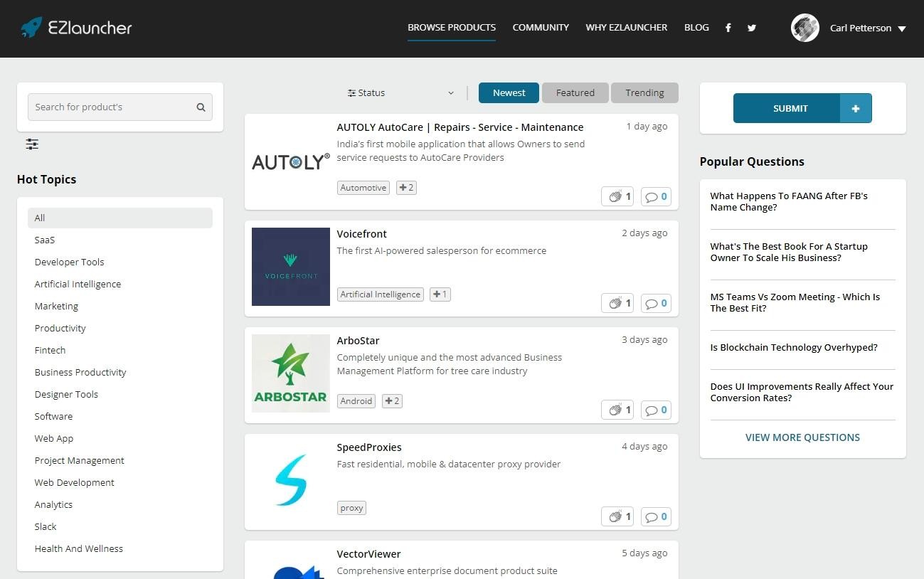The width and height of the screenshot is (924, 579).
Task: Click the Android tag on ArboStar
Action: (x=356, y=401)
